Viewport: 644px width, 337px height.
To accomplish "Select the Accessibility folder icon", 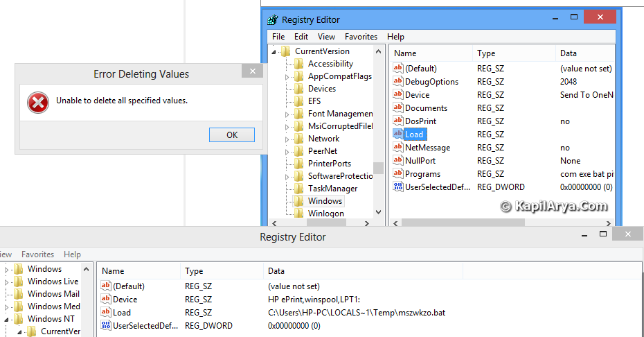I will click(x=298, y=64).
